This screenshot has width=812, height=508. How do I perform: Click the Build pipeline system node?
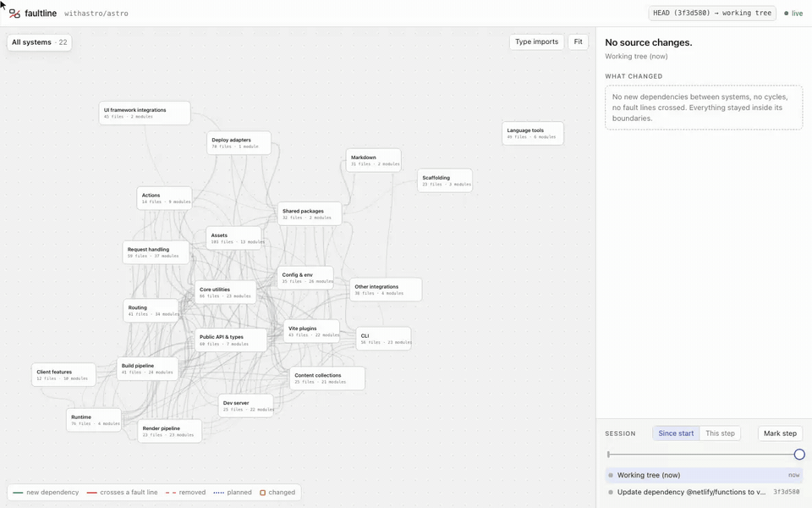tap(147, 368)
